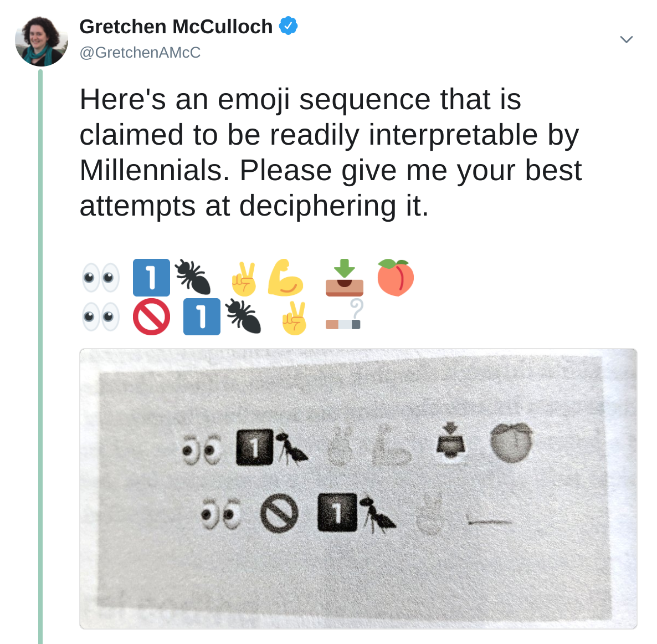The image size is (657, 644).
Task: Click the red prohibited sign emoji
Action: 151,317
